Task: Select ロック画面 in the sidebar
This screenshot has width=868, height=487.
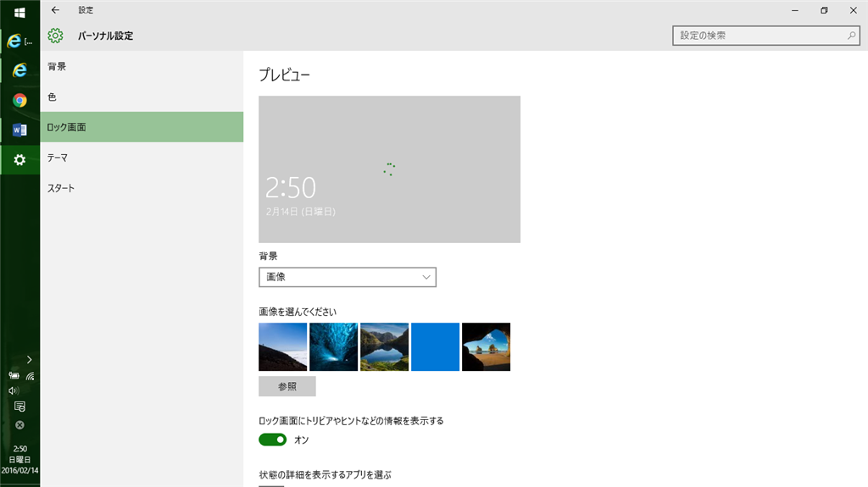Action: [142, 127]
